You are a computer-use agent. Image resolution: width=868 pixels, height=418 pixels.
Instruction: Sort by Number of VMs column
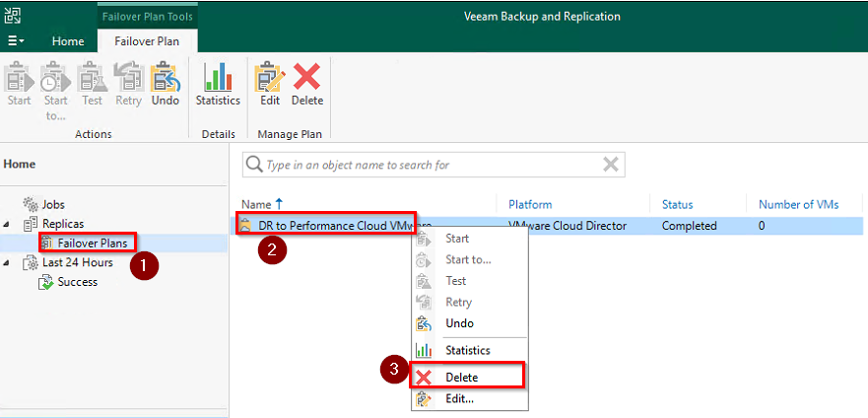[x=798, y=204]
